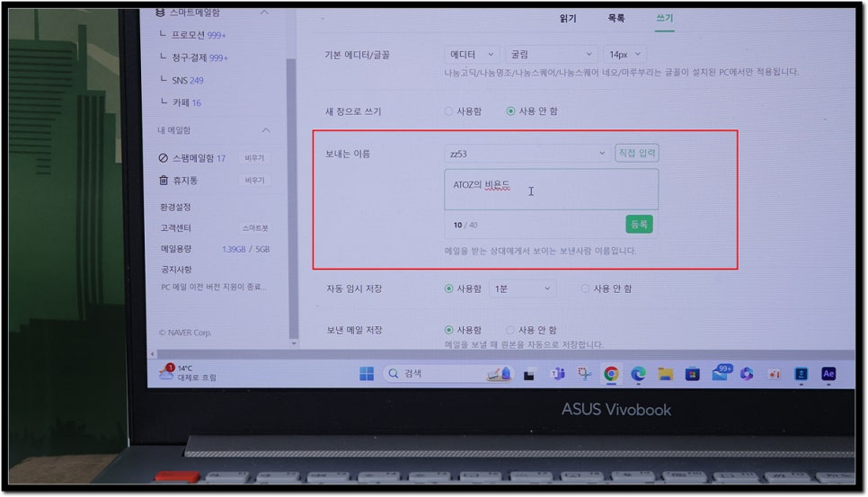The image size is (868, 497).
Task: Open the SNS mailbox
Action: (187, 80)
